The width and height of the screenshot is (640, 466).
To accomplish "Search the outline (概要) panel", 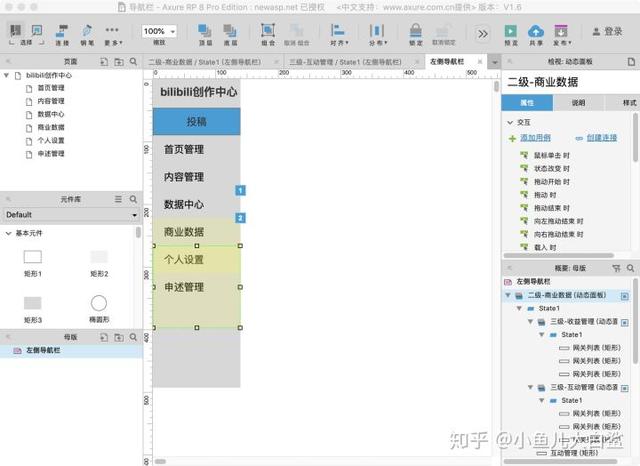I will [x=631, y=268].
